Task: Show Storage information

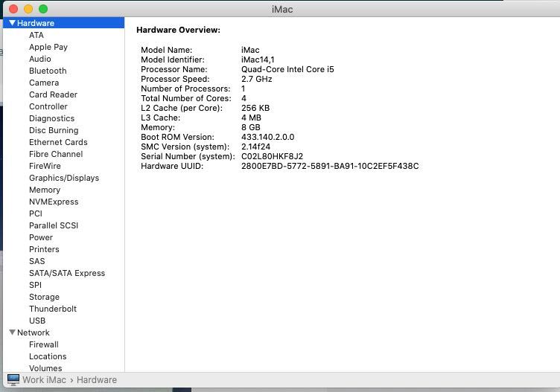Action: tap(44, 297)
